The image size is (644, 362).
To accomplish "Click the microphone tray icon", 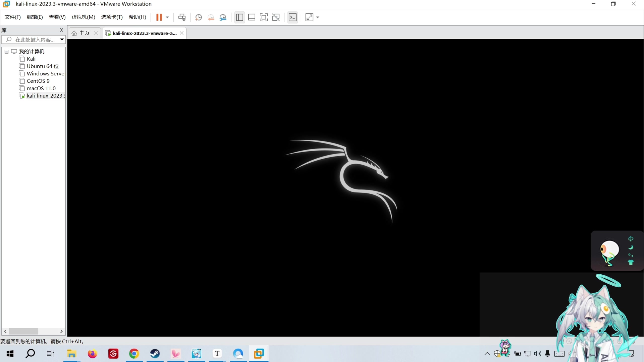I will (x=547, y=354).
